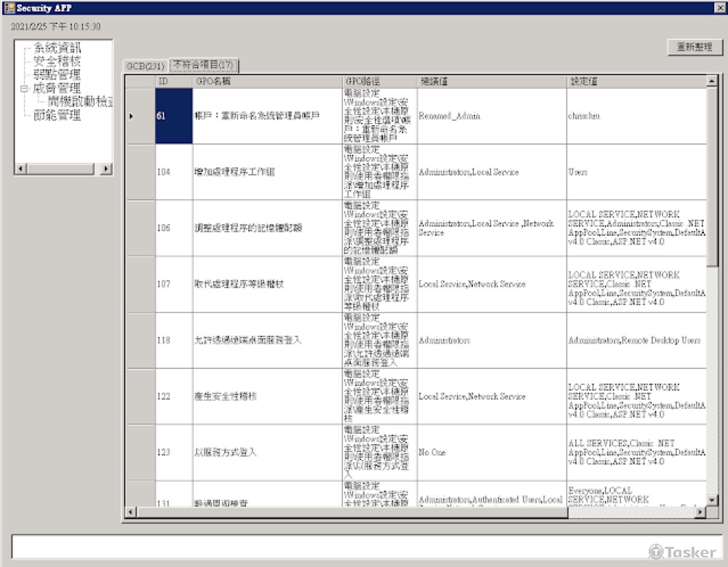The width and height of the screenshot is (728, 567).
Task: Click the table vertical scrollbar up arrow
Action: (x=712, y=81)
